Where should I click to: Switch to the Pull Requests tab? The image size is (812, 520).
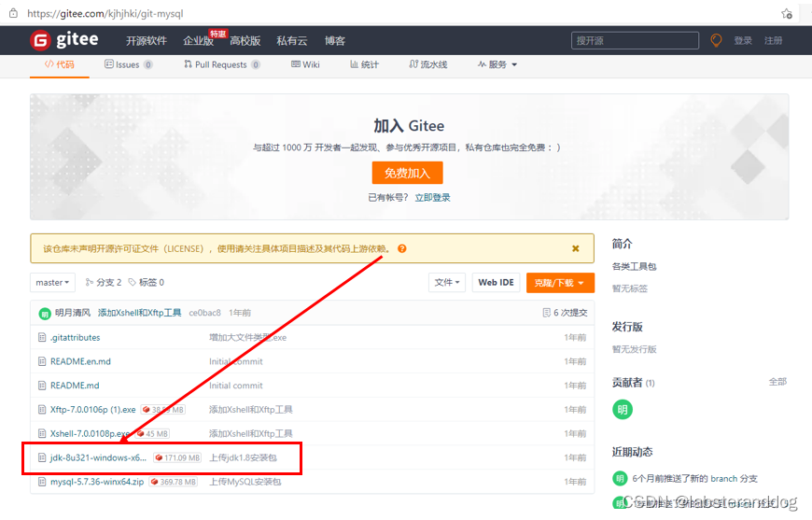221,64
